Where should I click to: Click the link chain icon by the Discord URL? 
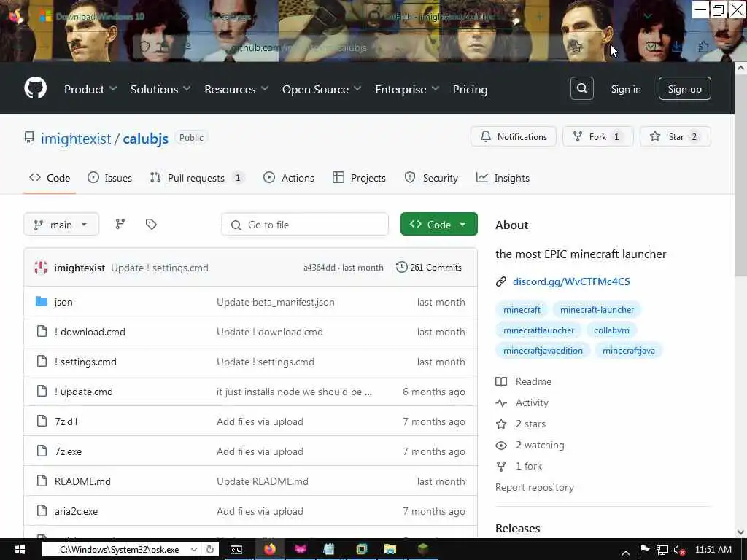point(500,281)
